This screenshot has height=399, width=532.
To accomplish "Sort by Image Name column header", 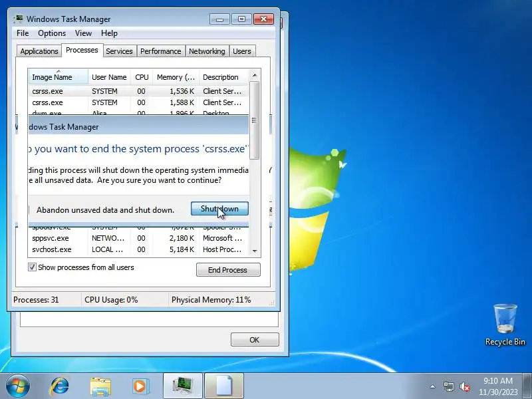I will pyautogui.click(x=59, y=77).
